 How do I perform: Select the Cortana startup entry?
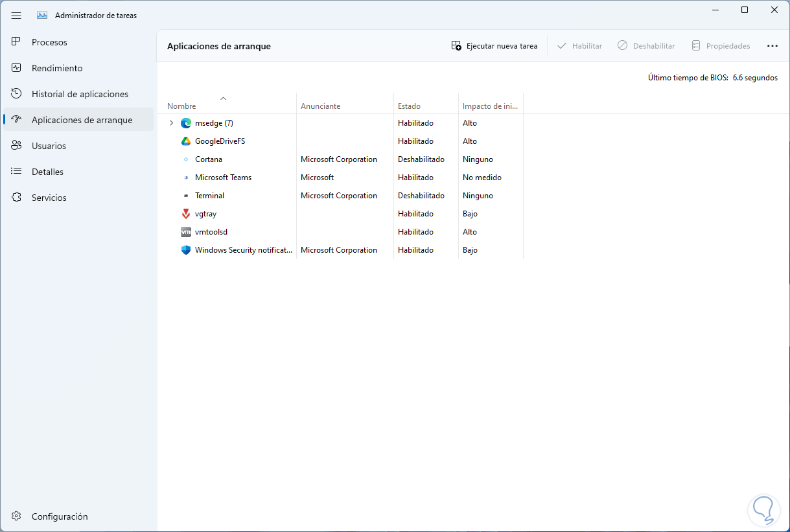[x=209, y=159]
